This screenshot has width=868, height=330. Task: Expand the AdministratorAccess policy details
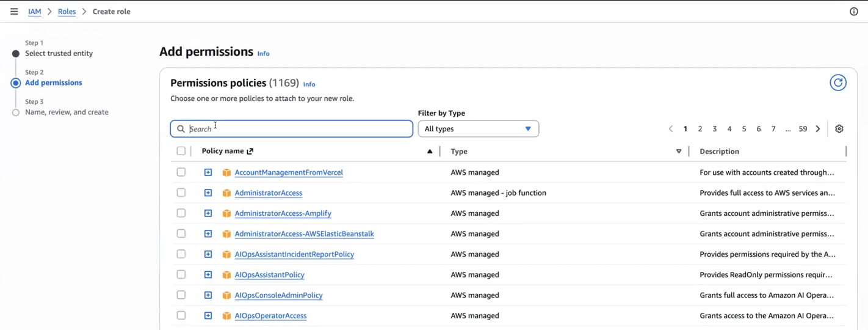point(208,193)
